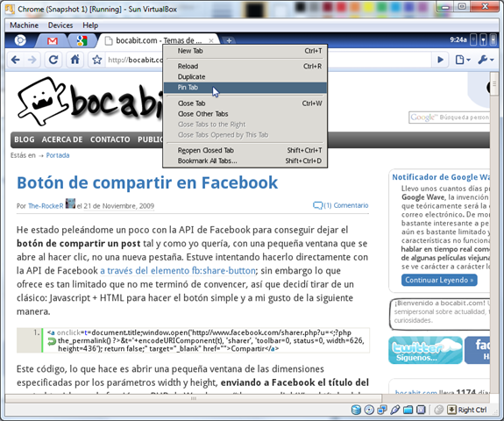
Task: Reload the page with toolbar button
Action: [x=53, y=60]
